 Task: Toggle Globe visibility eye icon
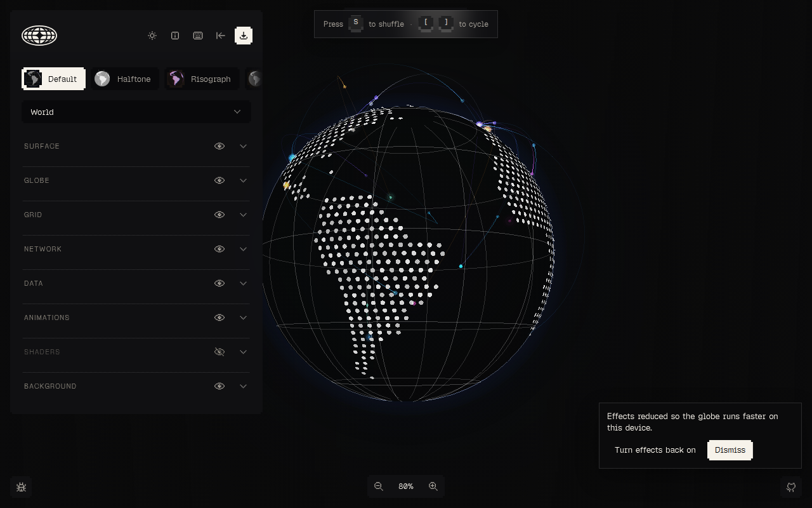(x=219, y=180)
